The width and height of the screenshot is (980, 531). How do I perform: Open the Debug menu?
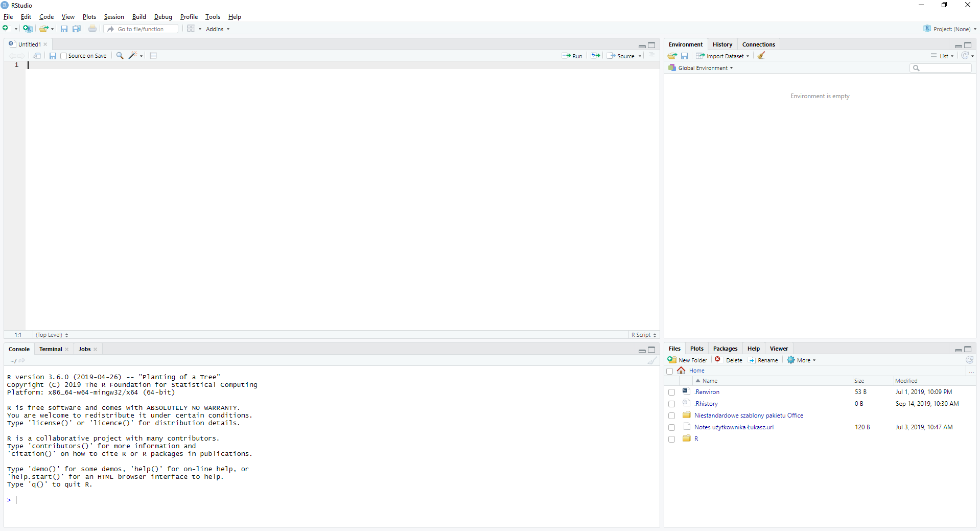tap(163, 17)
